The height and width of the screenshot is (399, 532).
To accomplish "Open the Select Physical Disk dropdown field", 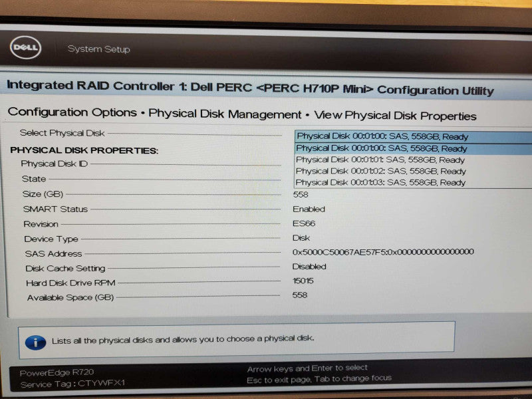I will [413, 137].
